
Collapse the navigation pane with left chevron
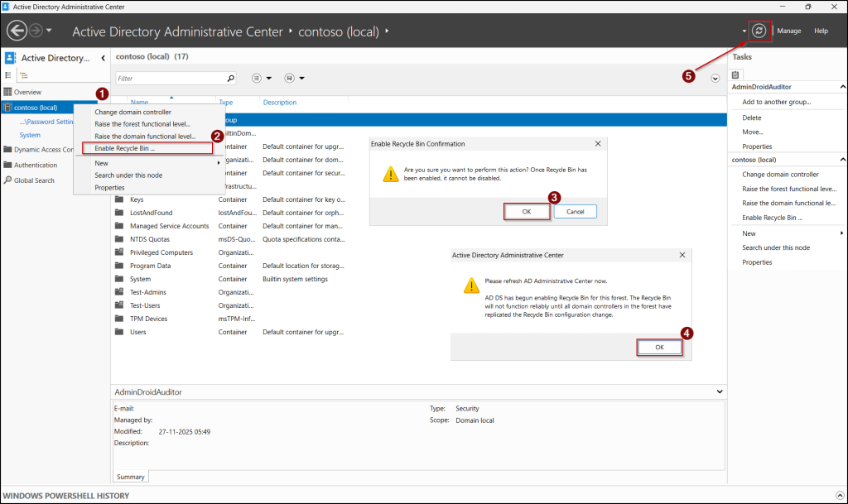(x=103, y=59)
